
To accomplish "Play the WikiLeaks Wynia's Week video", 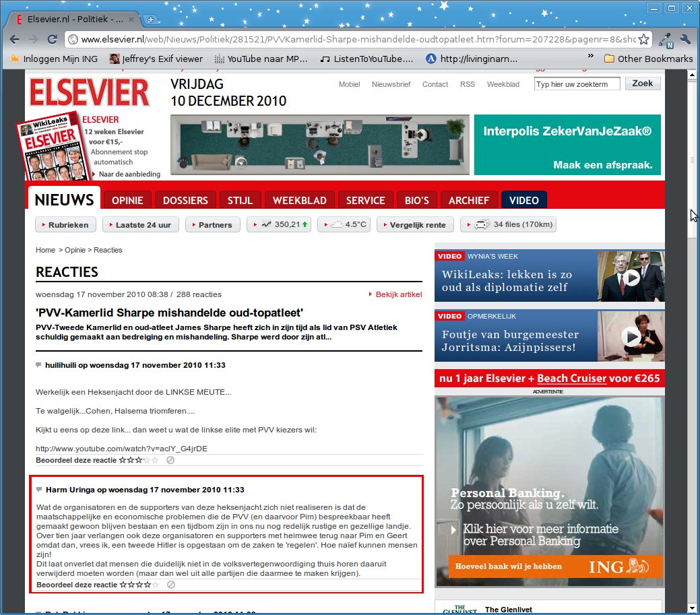I will [631, 278].
